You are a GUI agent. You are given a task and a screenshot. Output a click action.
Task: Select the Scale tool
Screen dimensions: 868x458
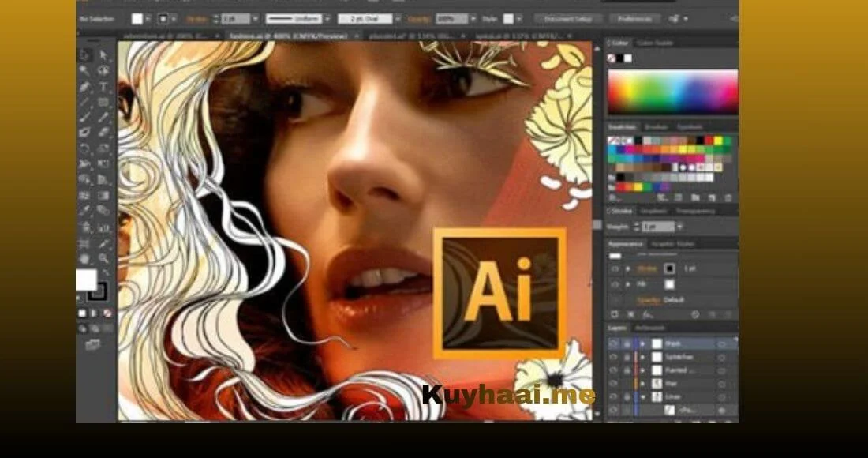pos(103,148)
